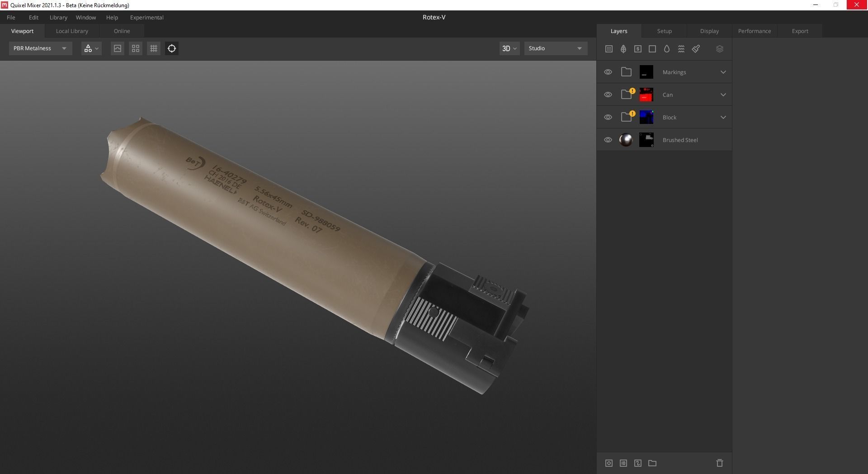The width and height of the screenshot is (868, 474).
Task: Toggle the viewport grid icon
Action: [154, 48]
